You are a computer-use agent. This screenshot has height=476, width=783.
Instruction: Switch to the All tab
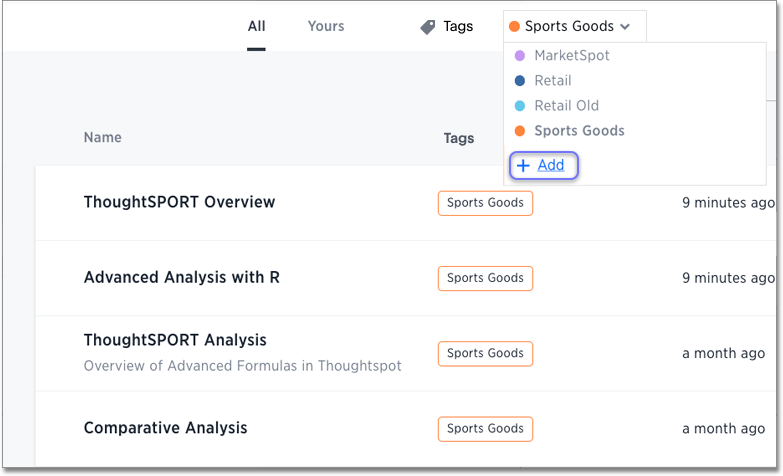(x=256, y=26)
